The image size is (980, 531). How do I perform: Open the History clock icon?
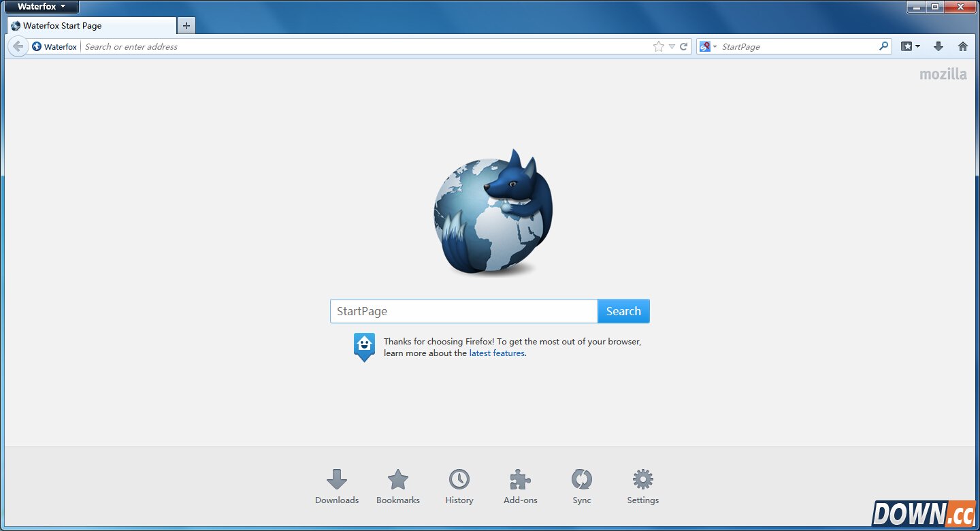[x=459, y=480]
